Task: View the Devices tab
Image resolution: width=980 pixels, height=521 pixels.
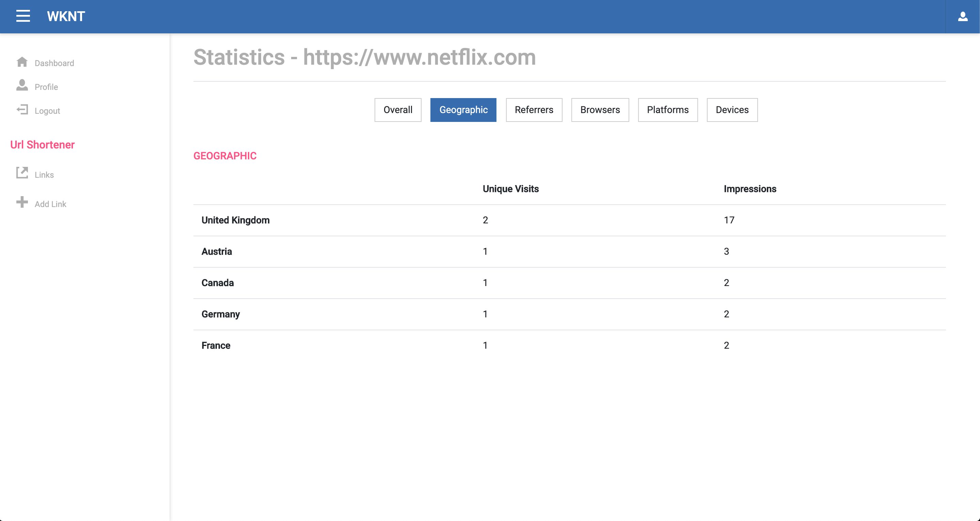Action: (x=731, y=110)
